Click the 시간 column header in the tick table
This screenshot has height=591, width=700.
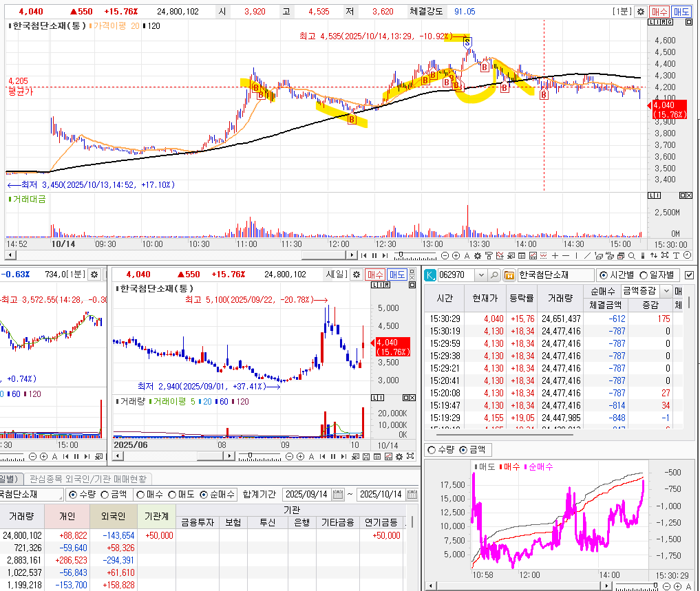445,298
